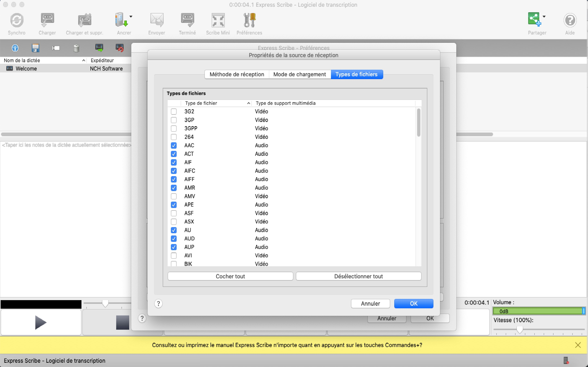
Task: Click the Désélectionner tout button
Action: coord(358,276)
